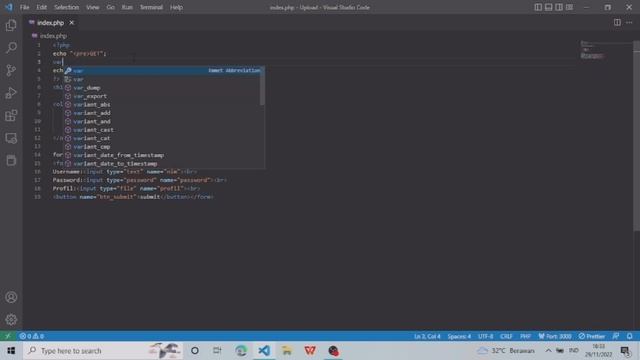Click the taskbar search box
The image size is (640, 360).
point(103,351)
